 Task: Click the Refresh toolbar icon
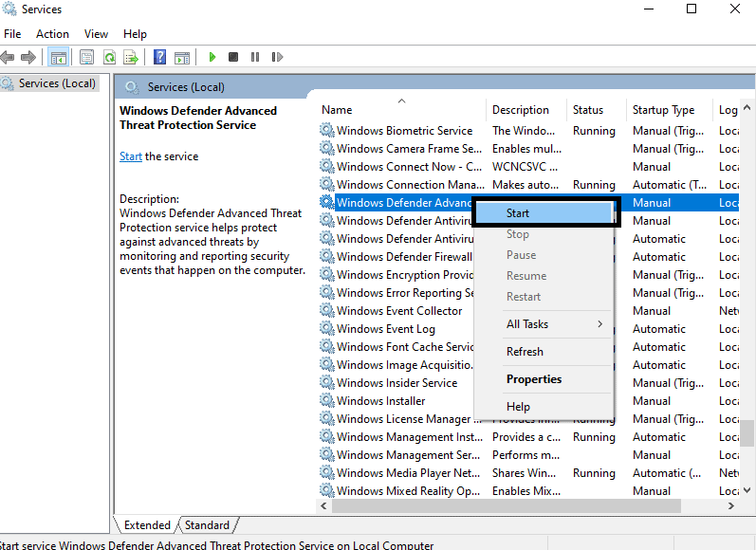(x=109, y=57)
